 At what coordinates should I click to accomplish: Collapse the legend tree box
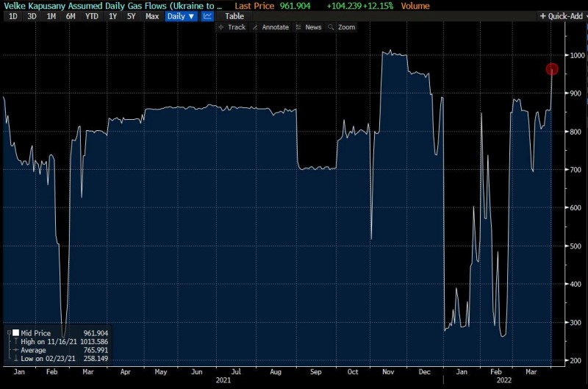[7, 333]
